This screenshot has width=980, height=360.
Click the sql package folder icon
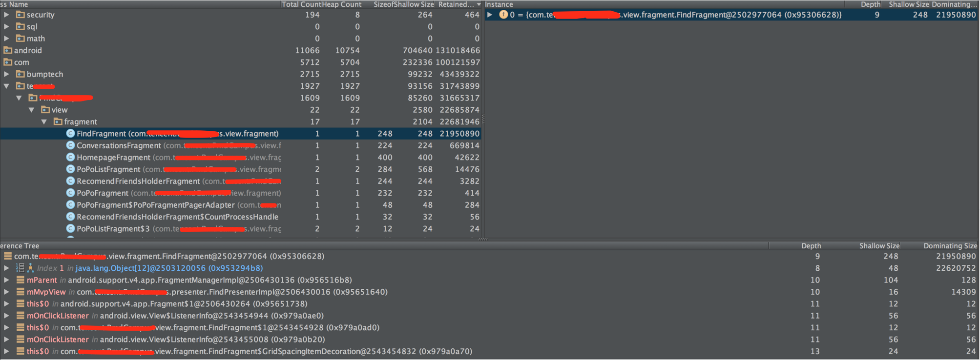(x=21, y=26)
